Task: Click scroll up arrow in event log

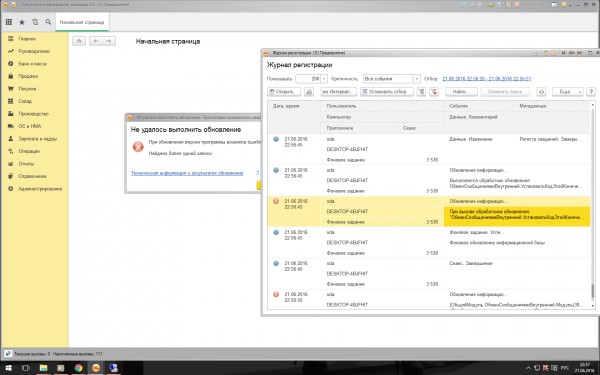Action: (593, 104)
